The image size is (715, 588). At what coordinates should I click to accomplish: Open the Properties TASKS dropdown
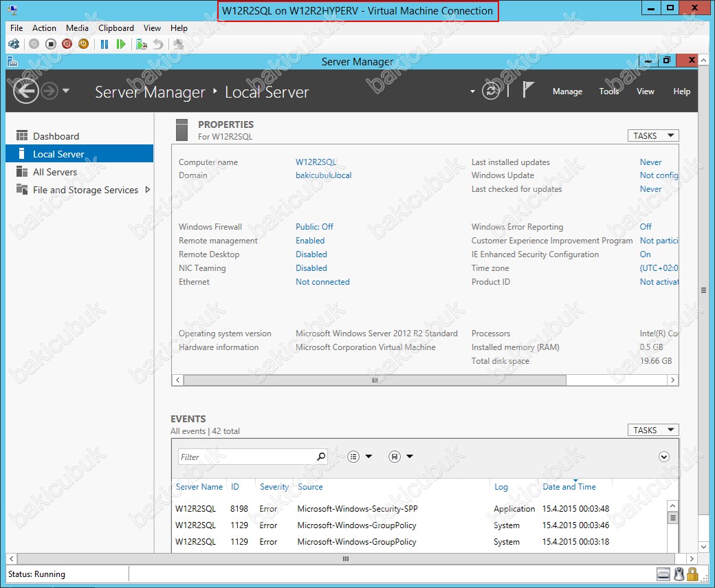(x=653, y=136)
